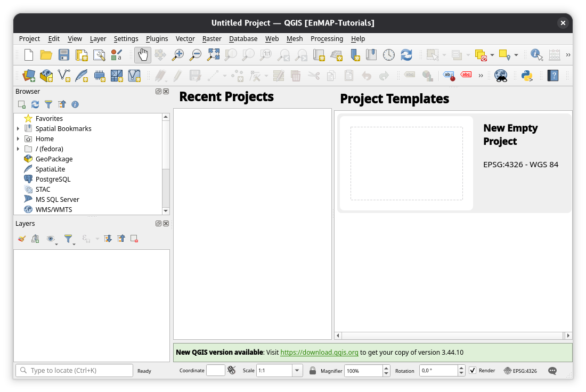This screenshot has height=392, width=586.
Task: Click the Help Contents book icon
Action: 553,76
